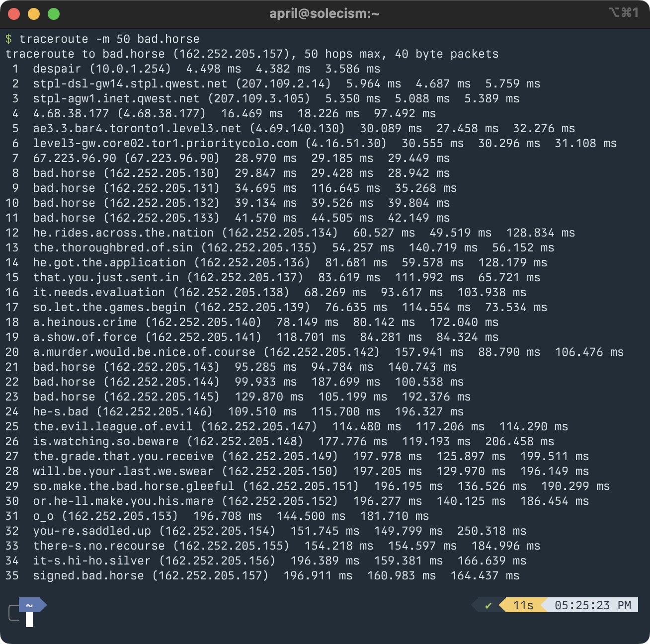Click the ⌥⌘1 shortcut indicator in title bar
650x644 pixels.
pos(624,12)
